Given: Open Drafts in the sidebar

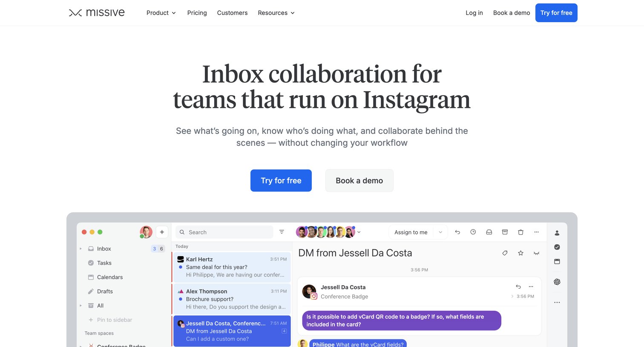Looking at the screenshot, I should (105, 291).
